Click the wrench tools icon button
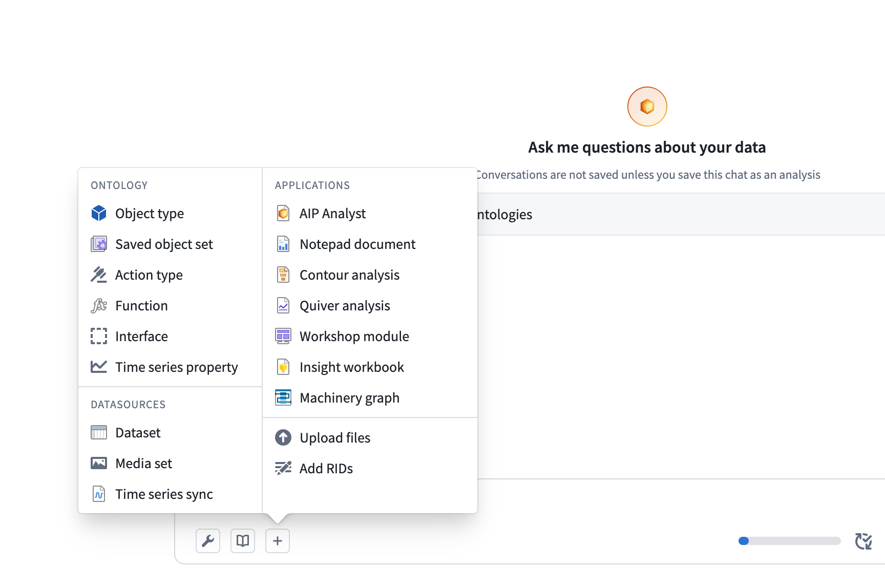The image size is (885, 588). (x=208, y=541)
